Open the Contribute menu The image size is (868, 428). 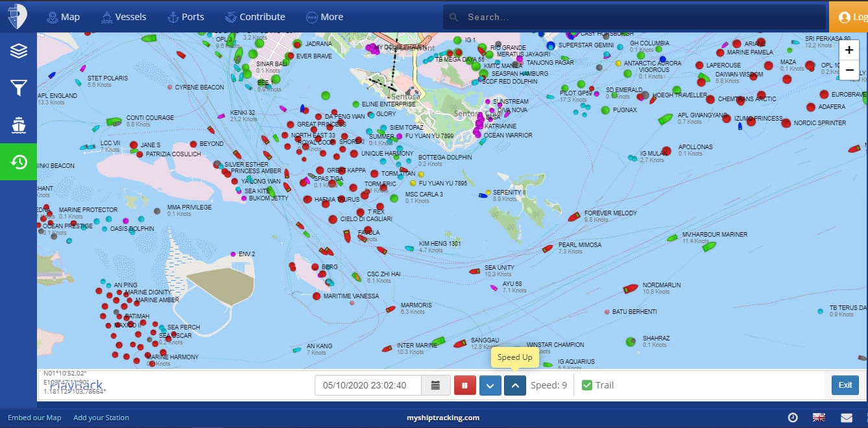[x=255, y=17]
